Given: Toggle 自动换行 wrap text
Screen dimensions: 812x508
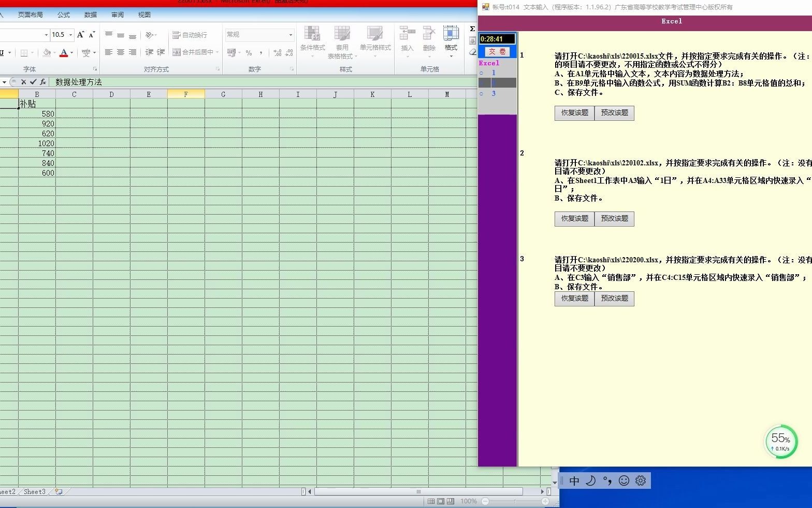Looking at the screenshot, I should pyautogui.click(x=190, y=35).
